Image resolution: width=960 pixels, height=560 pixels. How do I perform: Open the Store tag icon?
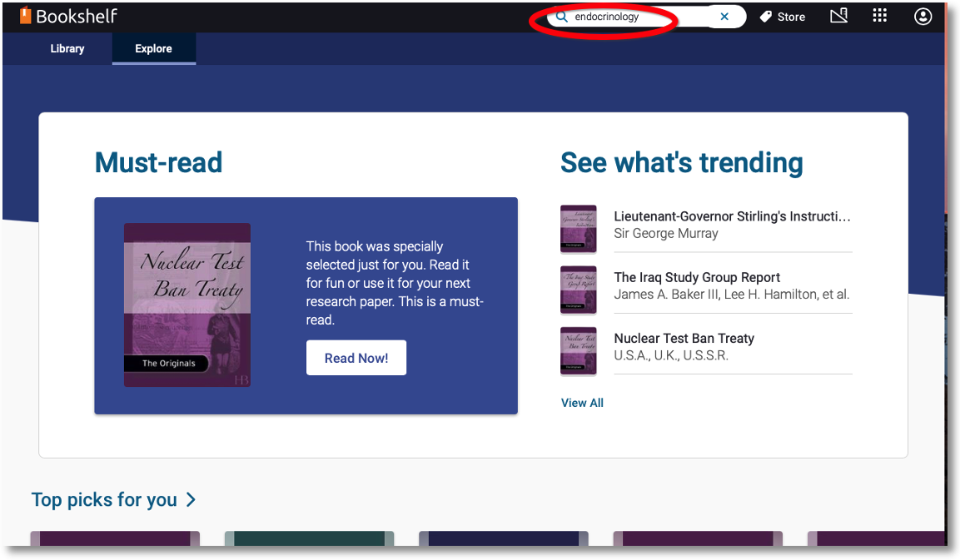click(x=765, y=17)
